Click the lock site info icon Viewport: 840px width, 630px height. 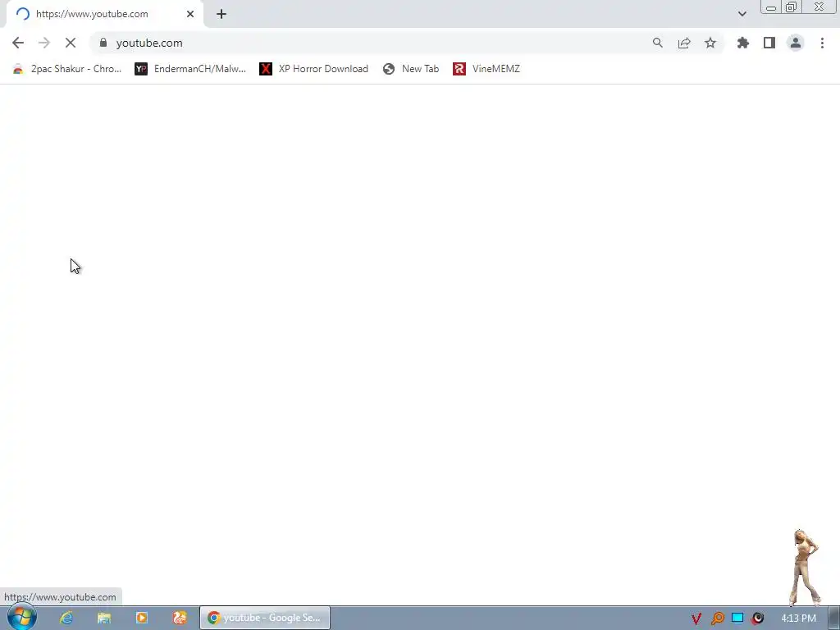point(103,43)
